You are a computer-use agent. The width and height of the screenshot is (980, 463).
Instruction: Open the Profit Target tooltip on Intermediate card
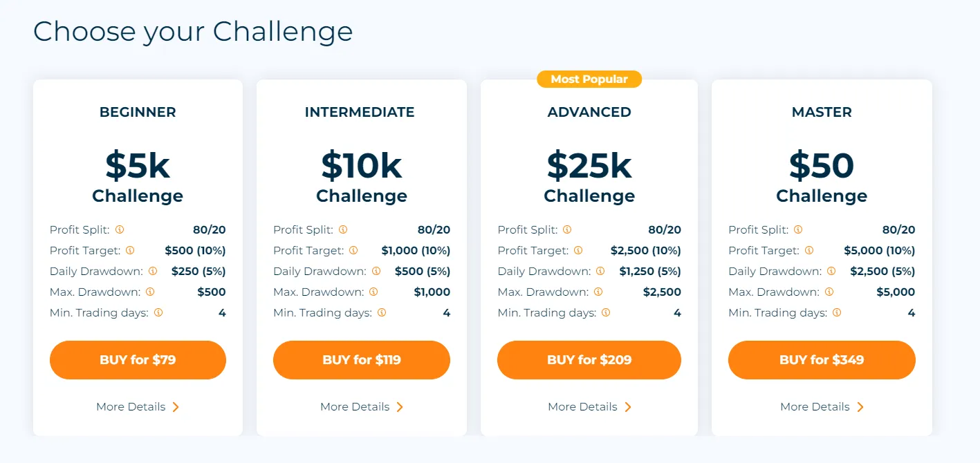pos(355,250)
